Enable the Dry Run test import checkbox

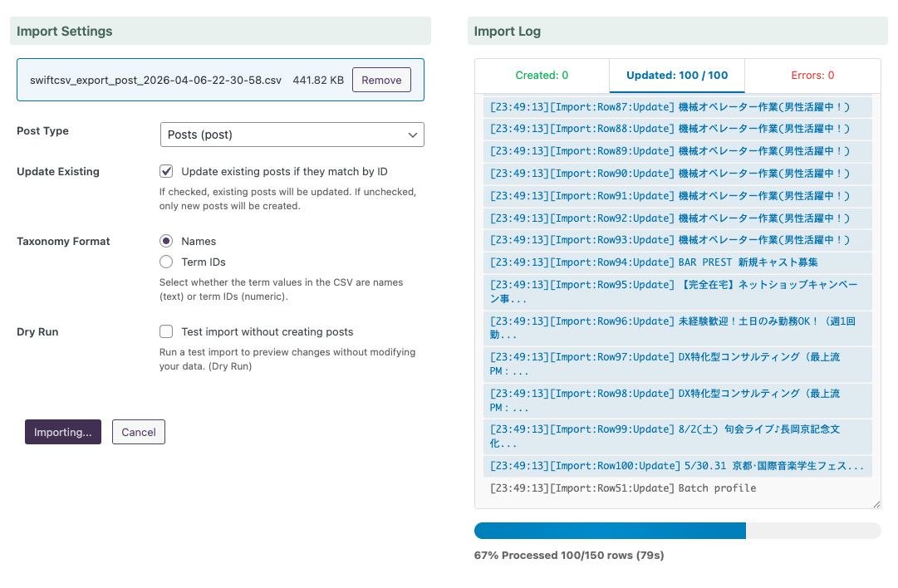tap(166, 331)
